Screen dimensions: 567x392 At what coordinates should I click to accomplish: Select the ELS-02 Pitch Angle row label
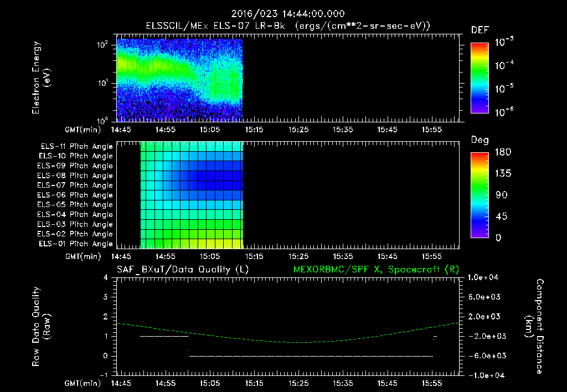pyautogui.click(x=75, y=234)
